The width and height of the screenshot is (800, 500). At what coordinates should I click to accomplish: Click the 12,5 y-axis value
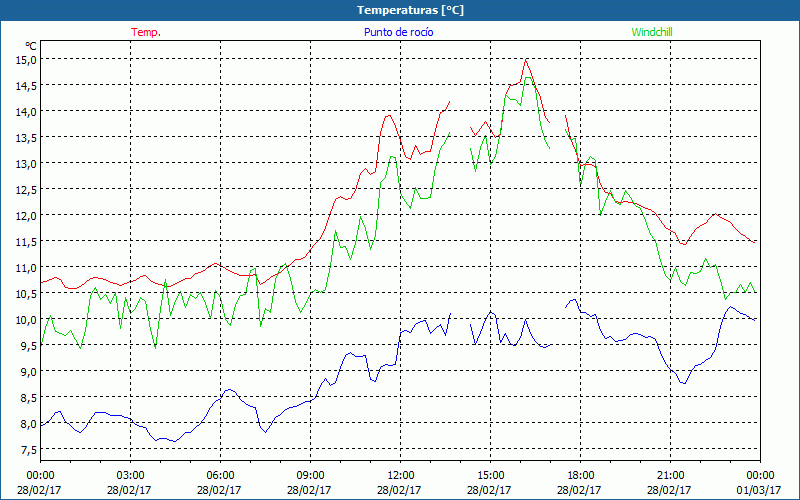27,190
